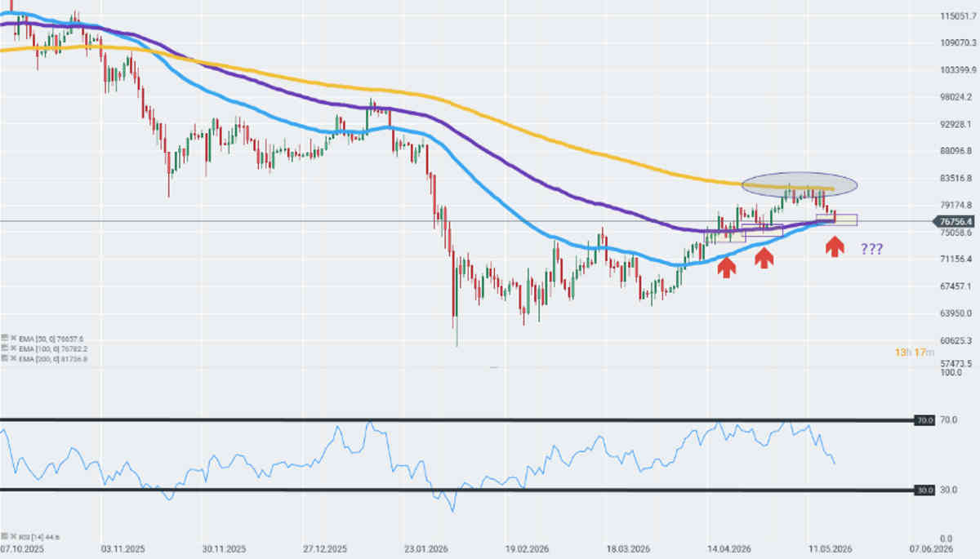Remove the EMA 100 indicator with X
This screenshot has height=559, width=980.
point(14,348)
